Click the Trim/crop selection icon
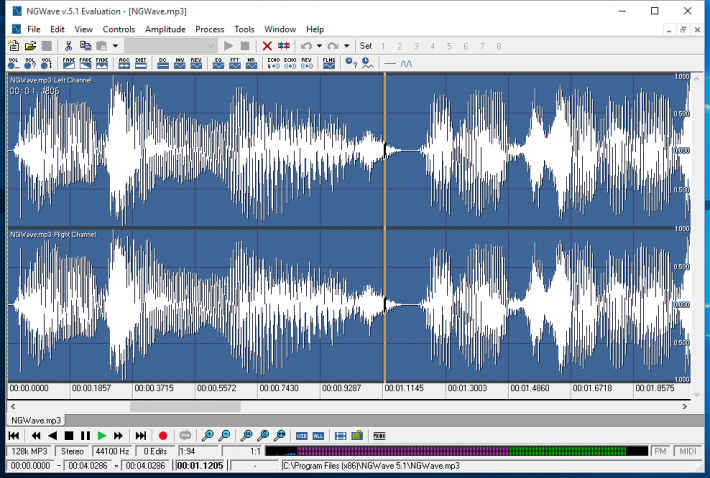The width and height of the screenshot is (710, 478). click(x=284, y=46)
